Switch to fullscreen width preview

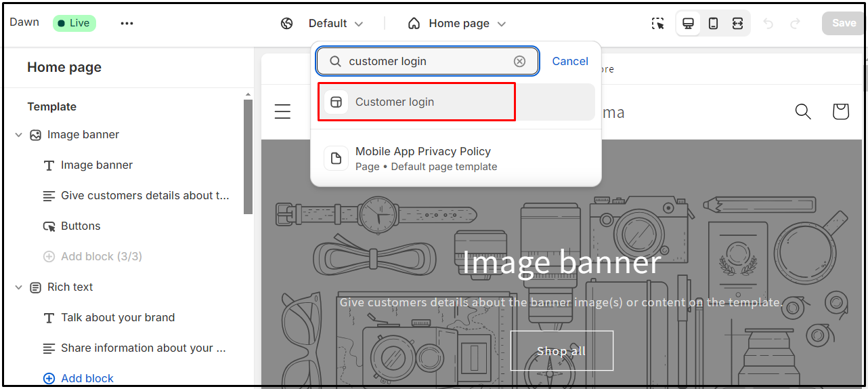coord(737,24)
